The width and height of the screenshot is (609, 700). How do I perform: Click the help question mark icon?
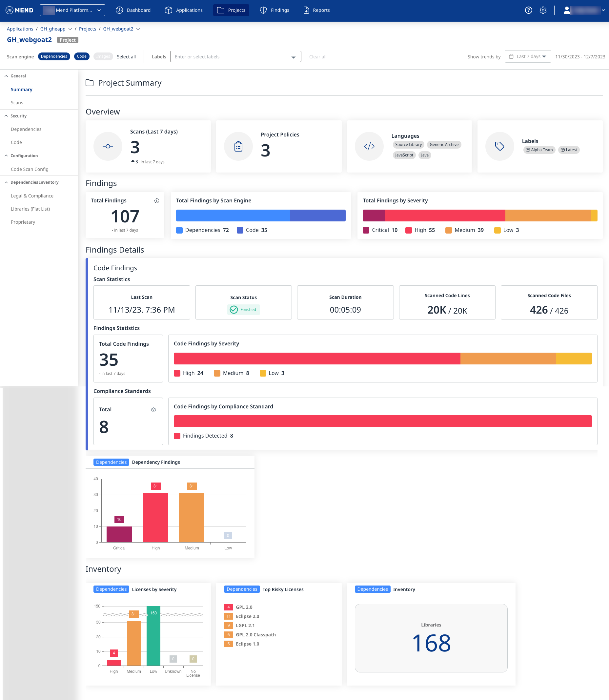pos(528,10)
